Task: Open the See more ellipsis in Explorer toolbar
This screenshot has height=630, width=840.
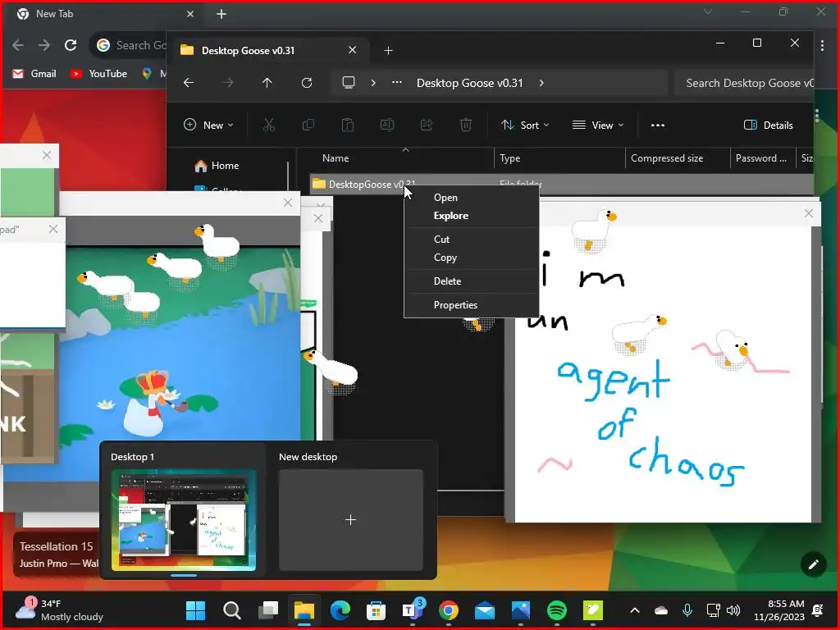Action: click(x=658, y=126)
